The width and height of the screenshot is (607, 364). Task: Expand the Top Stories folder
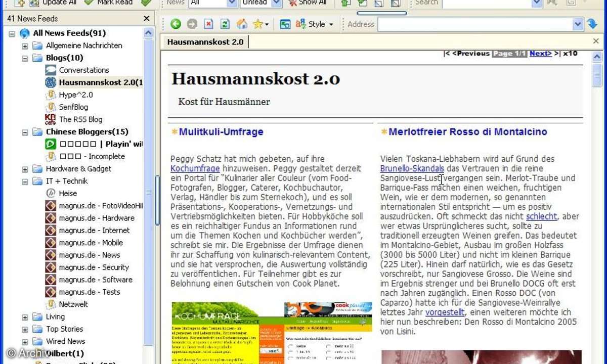click(x=25, y=329)
